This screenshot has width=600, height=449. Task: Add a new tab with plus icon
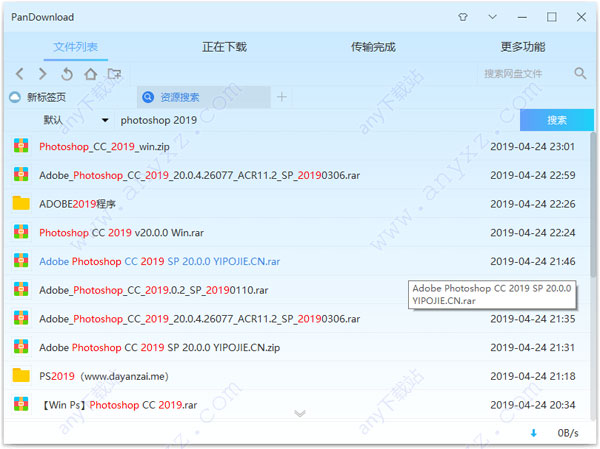pos(282,97)
